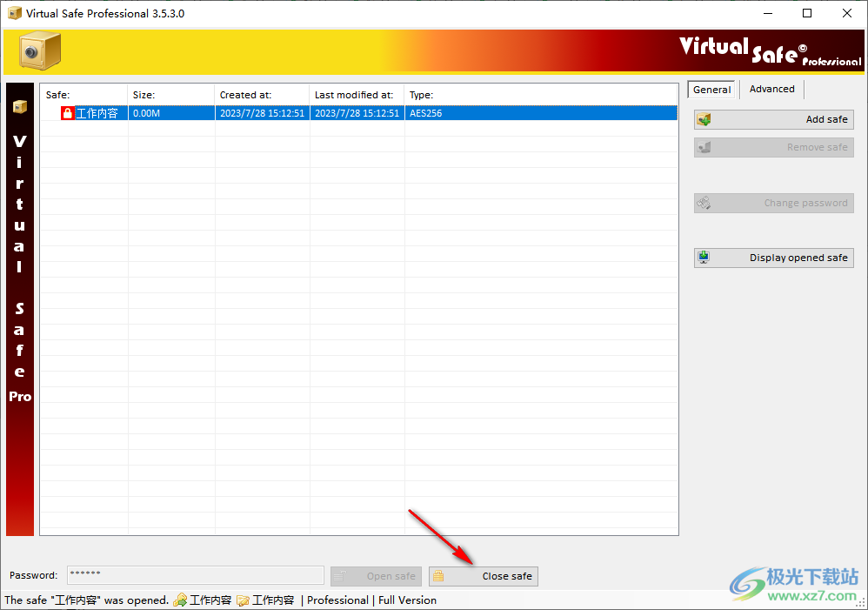Click the second 工作内容 folder icon in status bar
Viewport: 868px width, 610px height.
[243, 600]
